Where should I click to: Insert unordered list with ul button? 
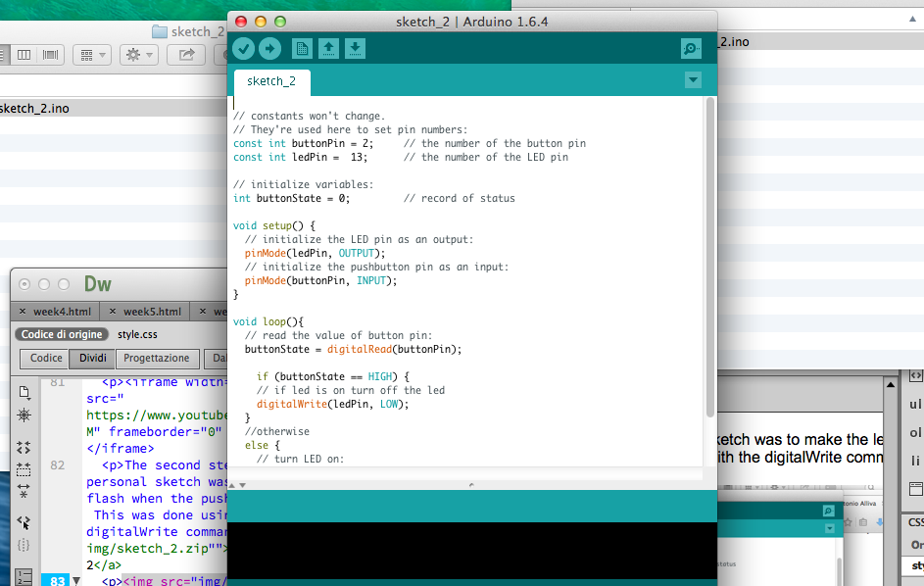[914, 404]
